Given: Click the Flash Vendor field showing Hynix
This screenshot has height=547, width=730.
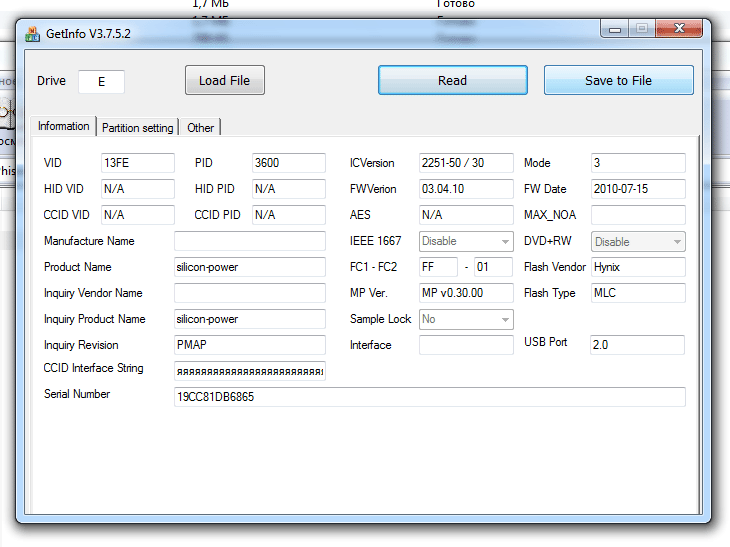Looking at the screenshot, I should [x=637, y=267].
